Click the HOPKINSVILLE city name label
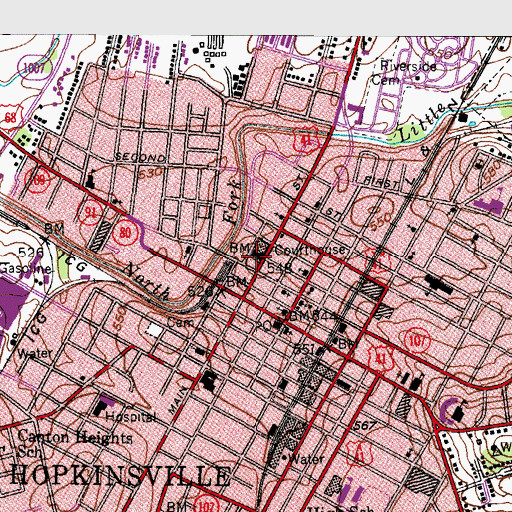Screen dimensions: 512x512 click(121, 476)
